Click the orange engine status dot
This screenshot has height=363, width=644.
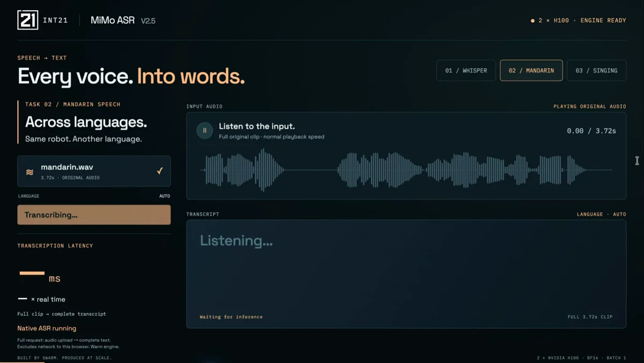(x=532, y=21)
